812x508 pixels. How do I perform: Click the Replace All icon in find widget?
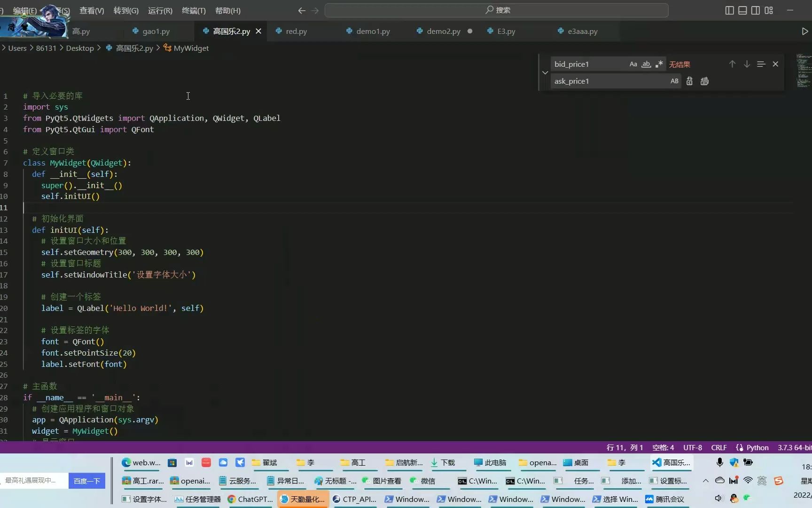[x=704, y=81]
